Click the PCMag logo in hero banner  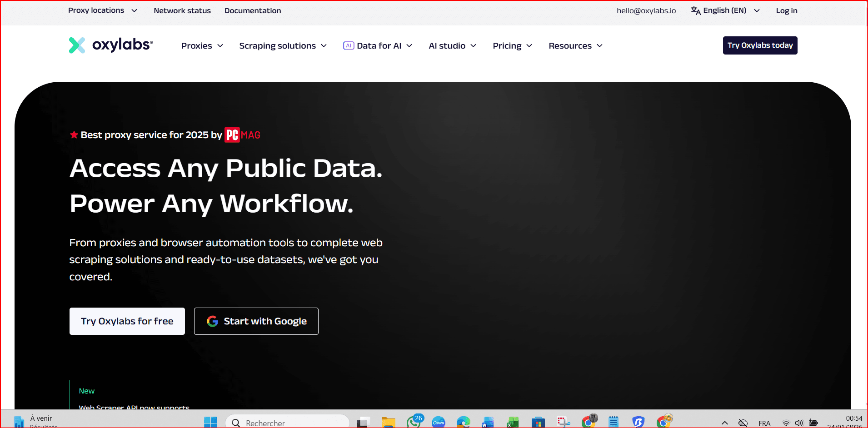(x=242, y=135)
